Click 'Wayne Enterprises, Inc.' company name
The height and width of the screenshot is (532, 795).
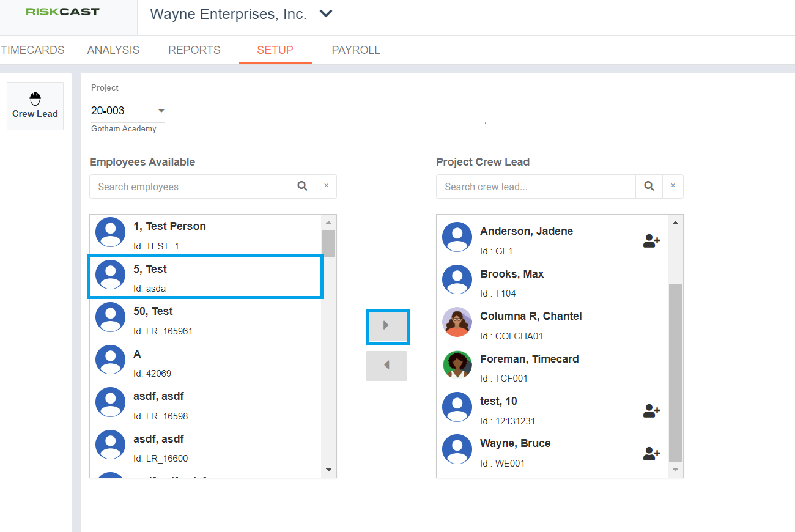pyautogui.click(x=228, y=14)
